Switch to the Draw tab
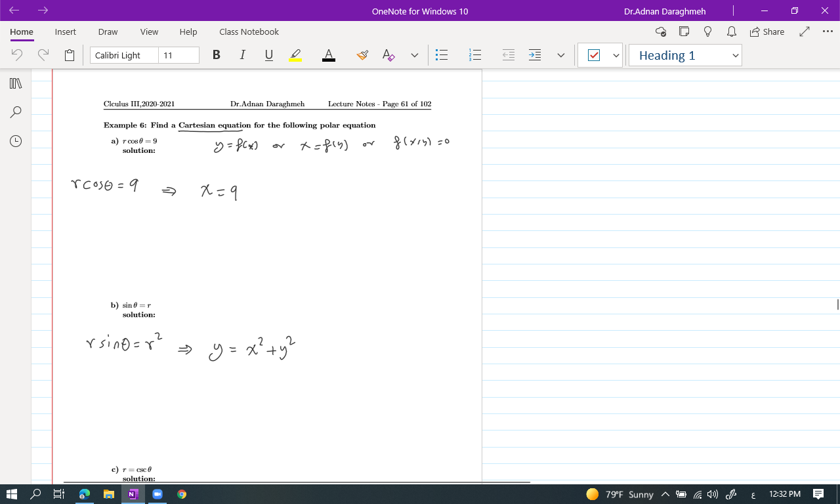 (x=108, y=31)
